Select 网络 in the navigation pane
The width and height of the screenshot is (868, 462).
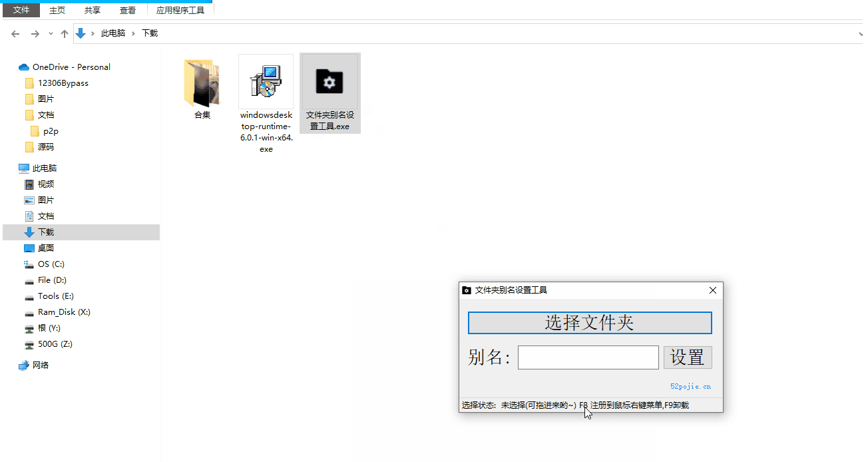pyautogui.click(x=41, y=365)
